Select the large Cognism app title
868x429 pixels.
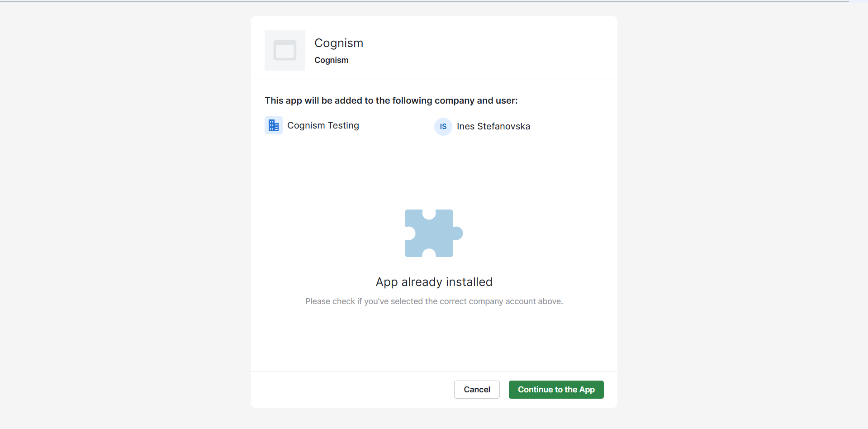339,43
